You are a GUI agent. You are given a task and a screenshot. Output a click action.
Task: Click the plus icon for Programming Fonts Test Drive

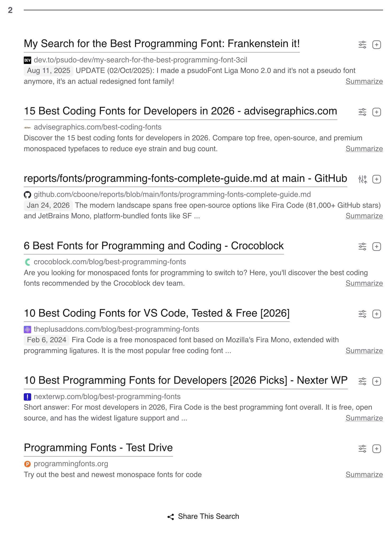(376, 449)
